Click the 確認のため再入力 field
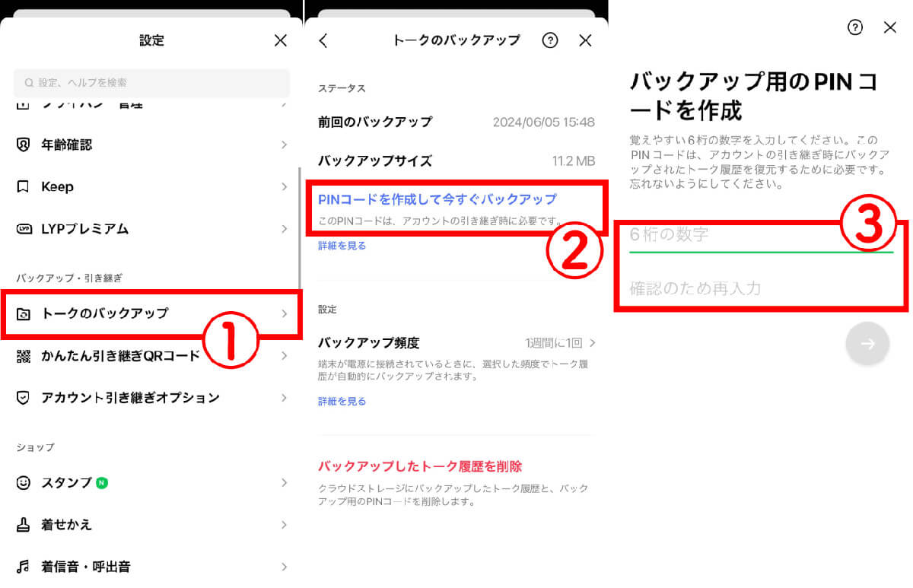Screen dimensions: 913x588 [761, 288]
